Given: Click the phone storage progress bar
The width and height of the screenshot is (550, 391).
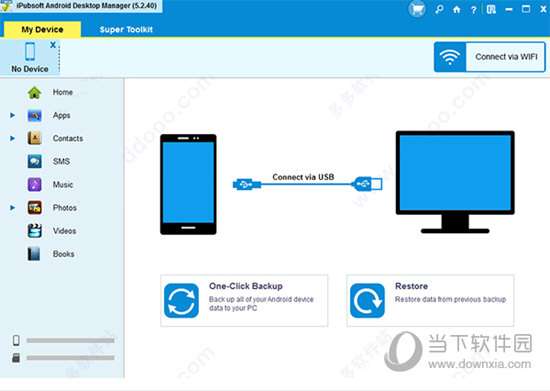Looking at the screenshot, I should (x=70, y=341).
